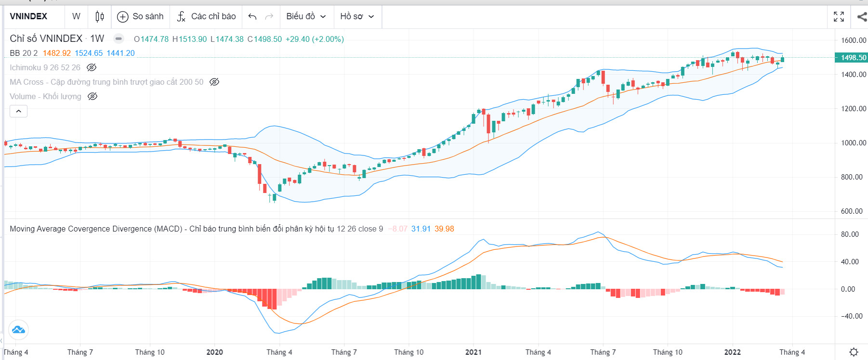
Task: Show the hidden MA Cross indicator
Action: 214,82
